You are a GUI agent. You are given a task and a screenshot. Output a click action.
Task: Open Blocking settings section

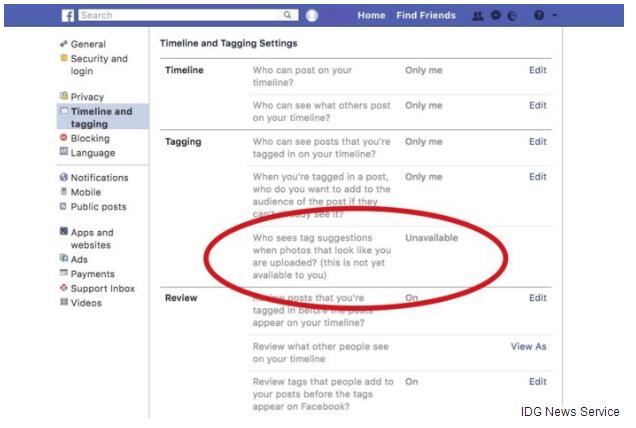click(90, 138)
